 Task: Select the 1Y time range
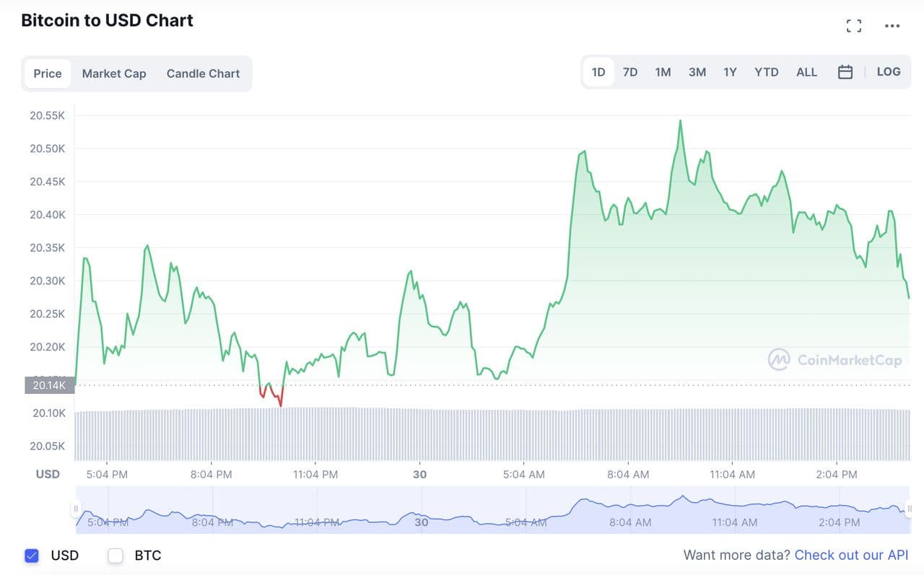[x=730, y=72]
